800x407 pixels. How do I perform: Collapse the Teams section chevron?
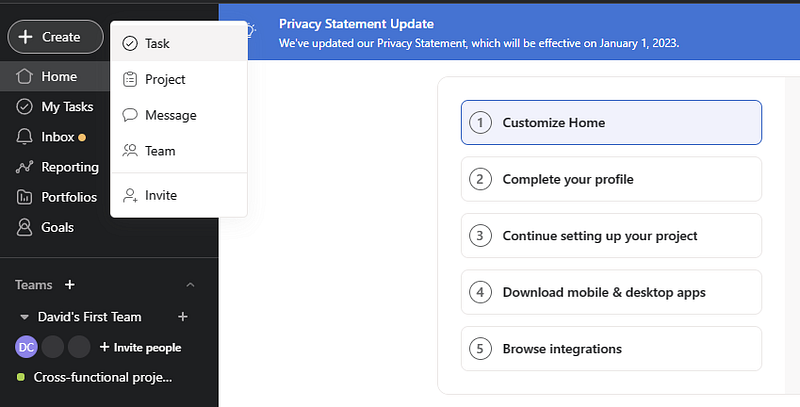(x=191, y=285)
